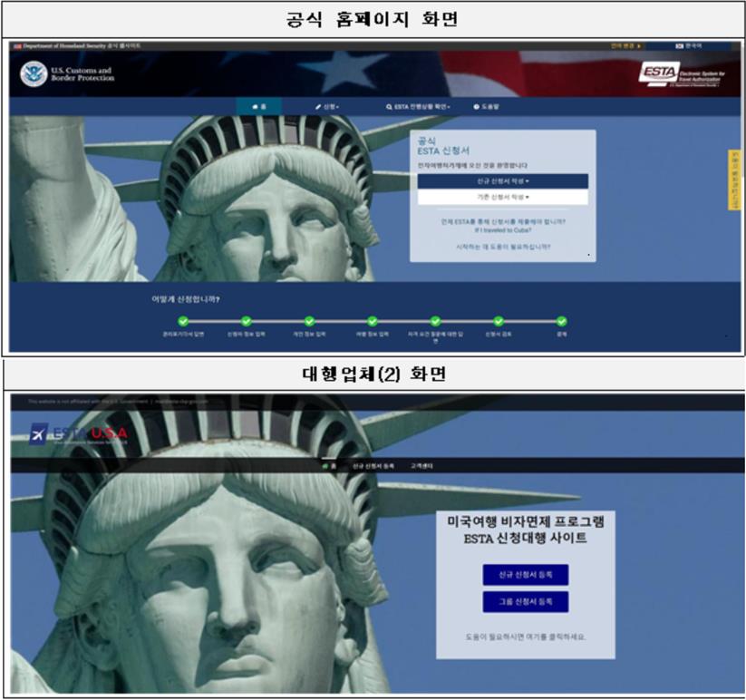This screenshot has height=700, width=746.
Task: Click the 개인 정보 입력 progress step marker
Action: coord(309,320)
